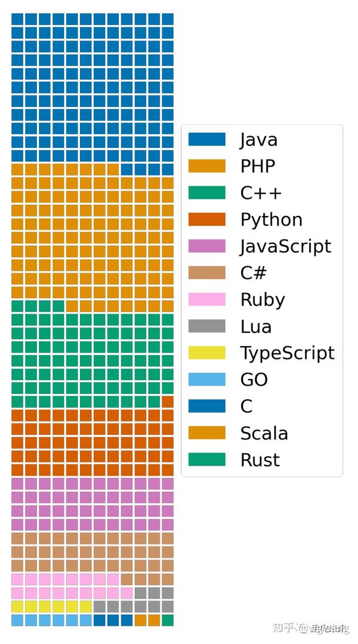Select the PHP legend color swatch
The image size is (358, 644).
pyautogui.click(x=206, y=166)
